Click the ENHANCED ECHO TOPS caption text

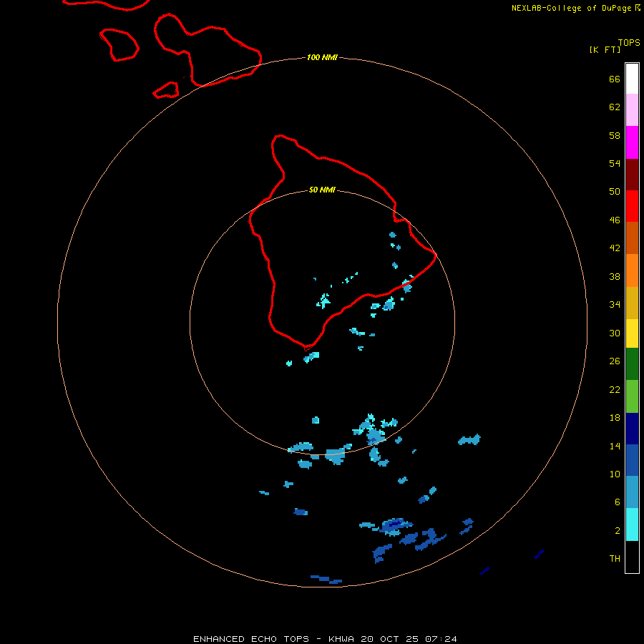[251, 639]
